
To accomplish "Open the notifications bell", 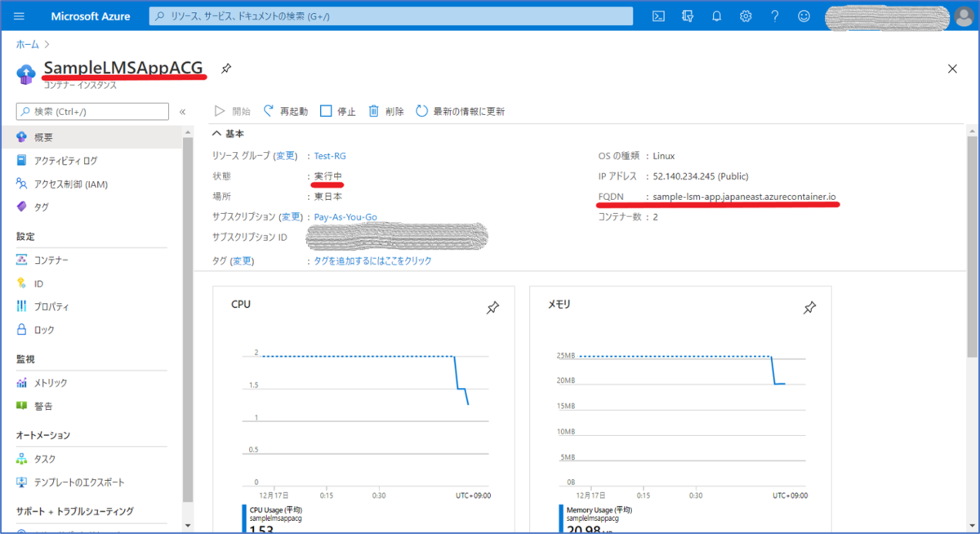I will (717, 16).
